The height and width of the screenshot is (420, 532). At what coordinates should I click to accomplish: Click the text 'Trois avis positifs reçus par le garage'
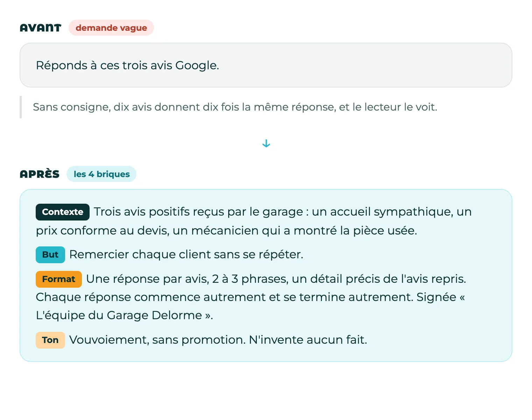[x=198, y=212]
